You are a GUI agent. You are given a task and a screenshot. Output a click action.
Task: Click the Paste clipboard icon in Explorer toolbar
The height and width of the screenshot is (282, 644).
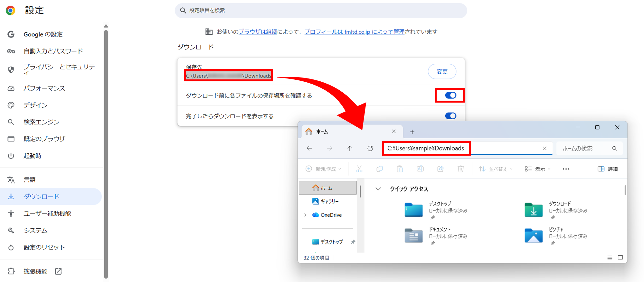click(400, 169)
